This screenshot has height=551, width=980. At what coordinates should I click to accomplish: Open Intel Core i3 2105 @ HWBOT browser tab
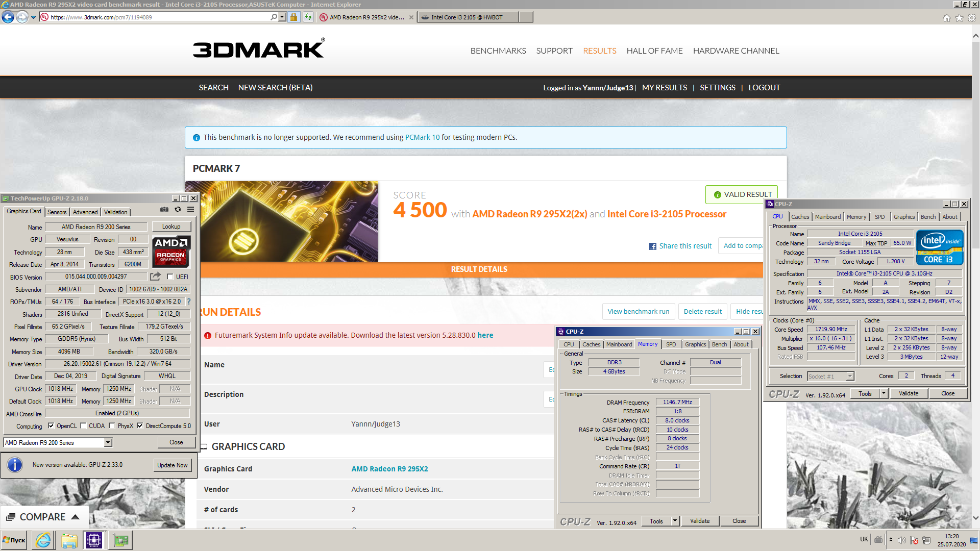[x=468, y=17]
